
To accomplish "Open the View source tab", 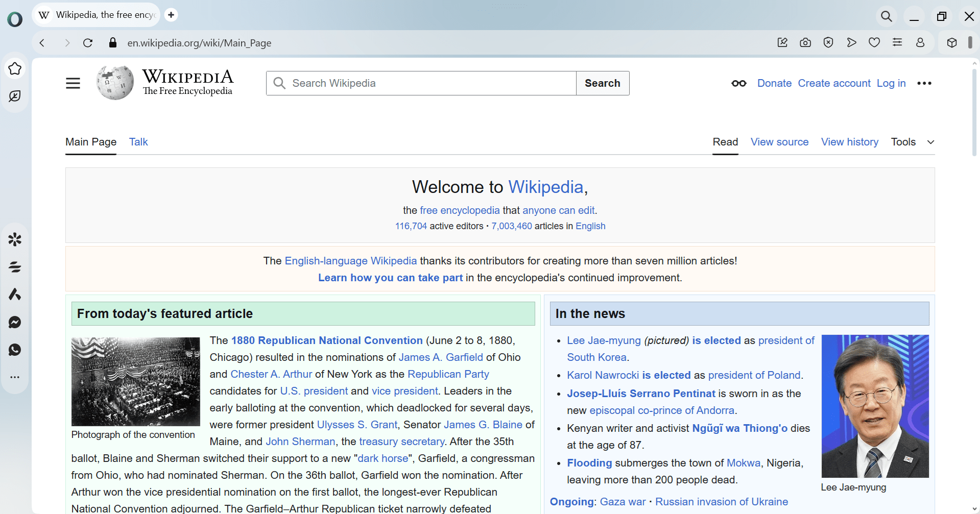I will 779,142.
